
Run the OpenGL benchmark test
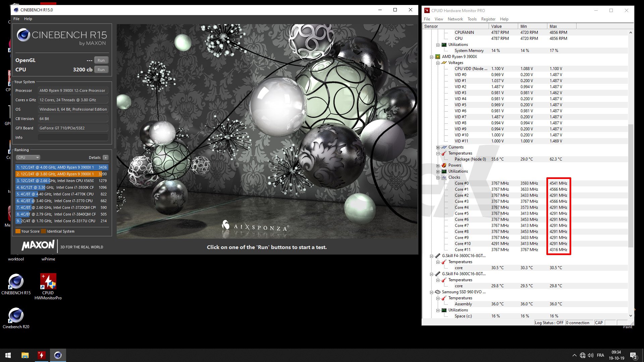(101, 60)
